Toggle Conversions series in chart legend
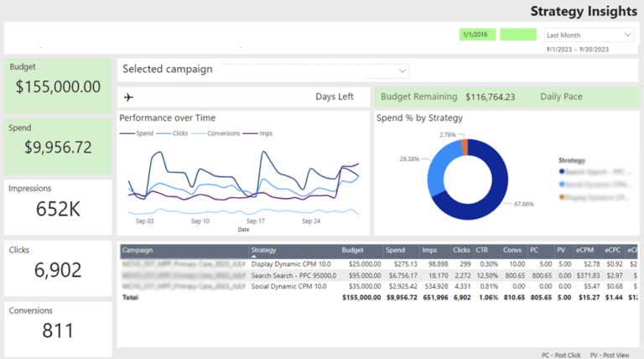 tap(216, 133)
